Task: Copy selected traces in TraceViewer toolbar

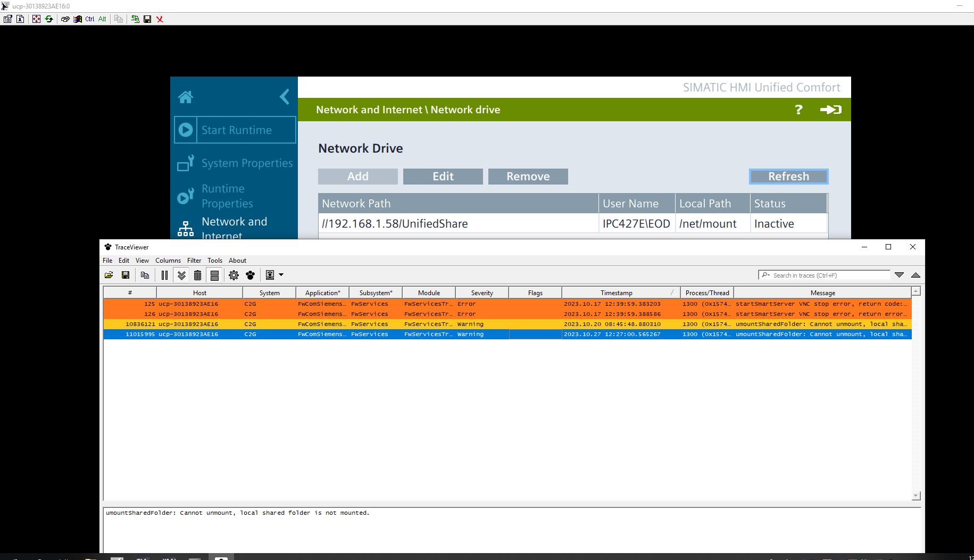Action: pos(145,275)
